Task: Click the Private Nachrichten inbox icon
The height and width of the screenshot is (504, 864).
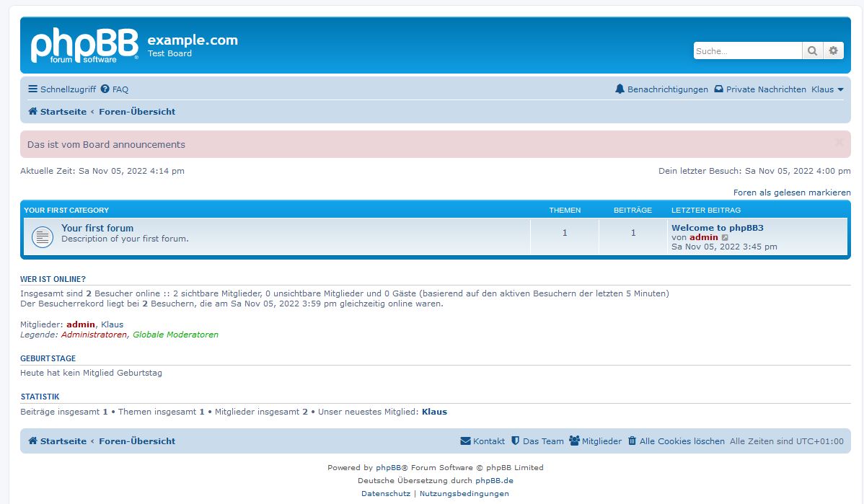Action: point(718,89)
